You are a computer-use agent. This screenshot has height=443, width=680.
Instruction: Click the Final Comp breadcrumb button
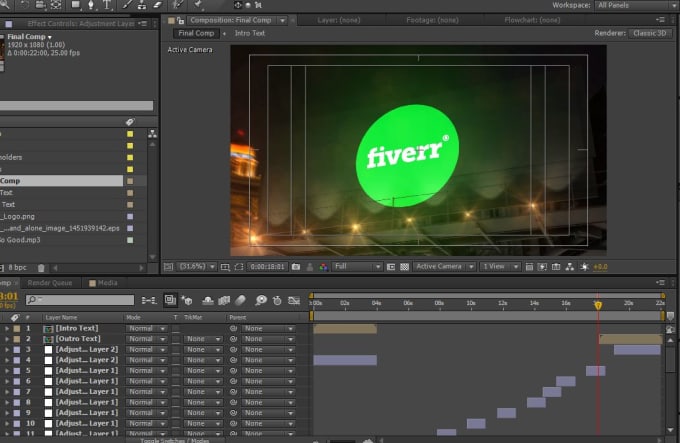196,33
